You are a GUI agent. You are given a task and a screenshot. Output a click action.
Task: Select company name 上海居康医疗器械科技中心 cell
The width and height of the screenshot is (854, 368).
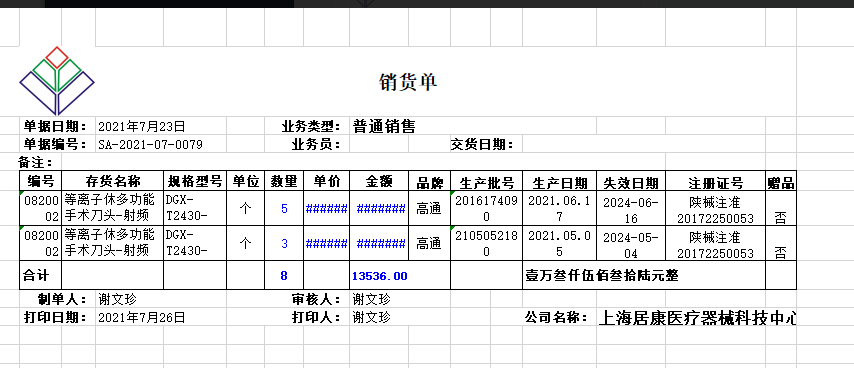point(697,317)
